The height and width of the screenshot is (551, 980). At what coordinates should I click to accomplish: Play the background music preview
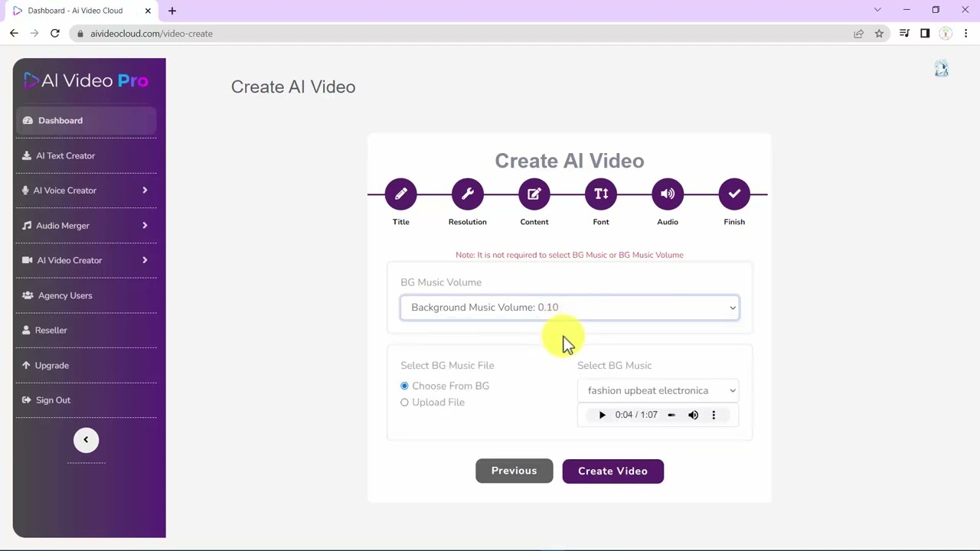tap(602, 415)
